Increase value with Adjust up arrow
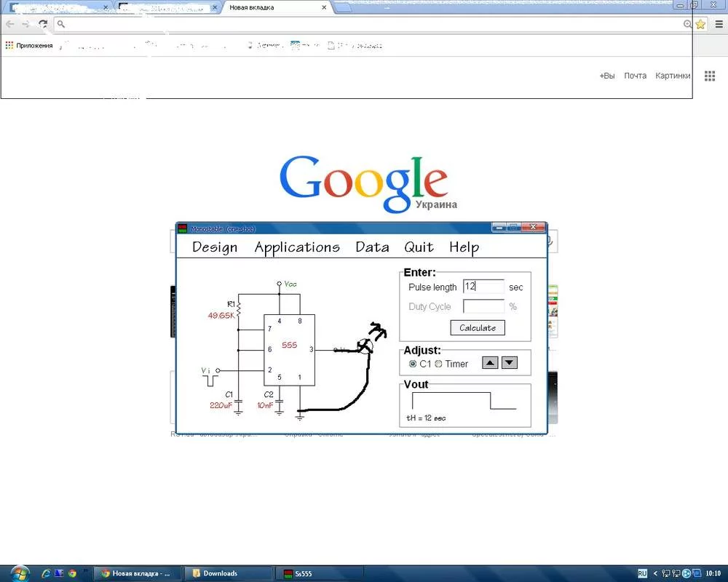Viewport: 728px width, 582px height. pos(490,363)
